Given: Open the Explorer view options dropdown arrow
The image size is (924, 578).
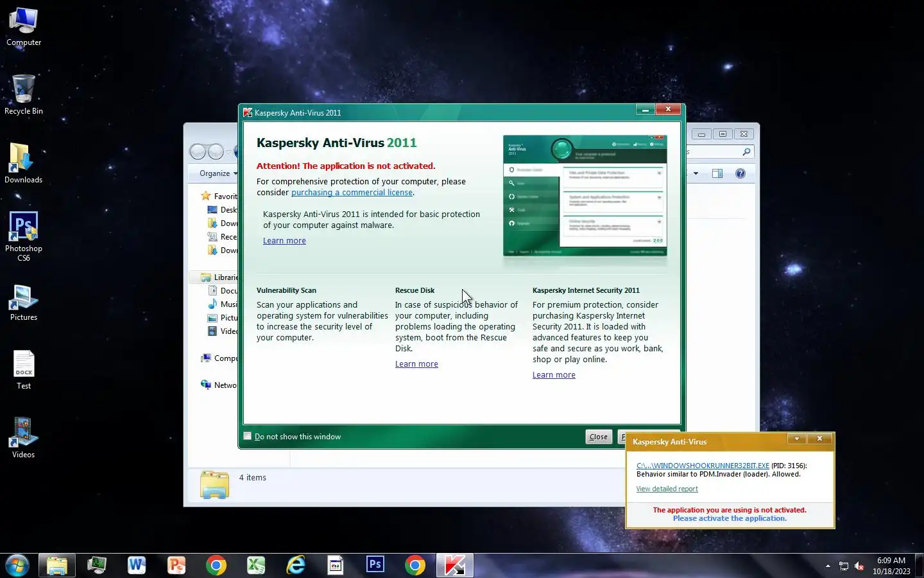Looking at the screenshot, I should coord(696,173).
